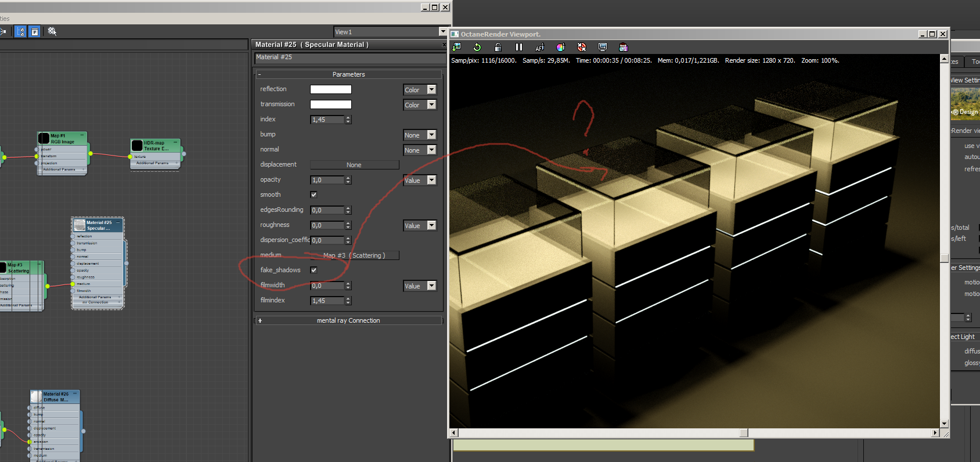The width and height of the screenshot is (980, 462).
Task: Click the roughness value field
Action: pos(328,225)
